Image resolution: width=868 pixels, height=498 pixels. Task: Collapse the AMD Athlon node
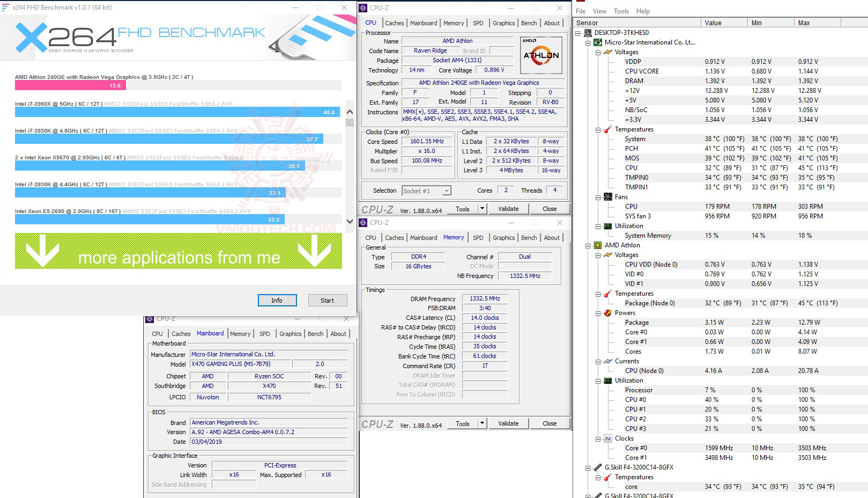point(588,246)
